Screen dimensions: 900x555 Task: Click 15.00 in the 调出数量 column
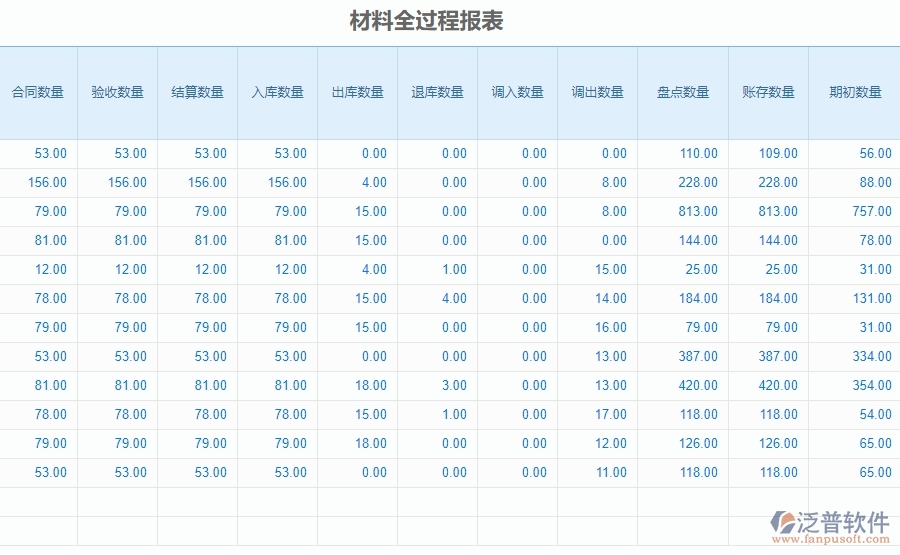[611, 269]
